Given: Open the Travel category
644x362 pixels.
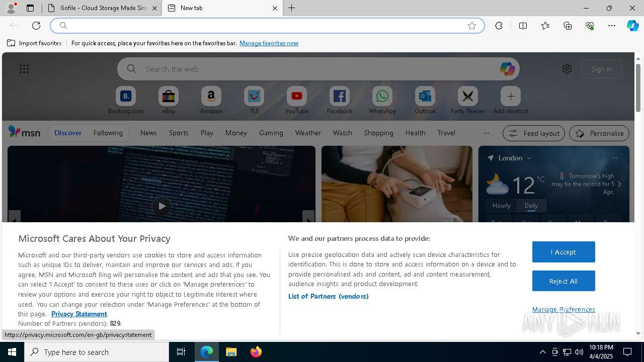Looking at the screenshot, I should (446, 133).
